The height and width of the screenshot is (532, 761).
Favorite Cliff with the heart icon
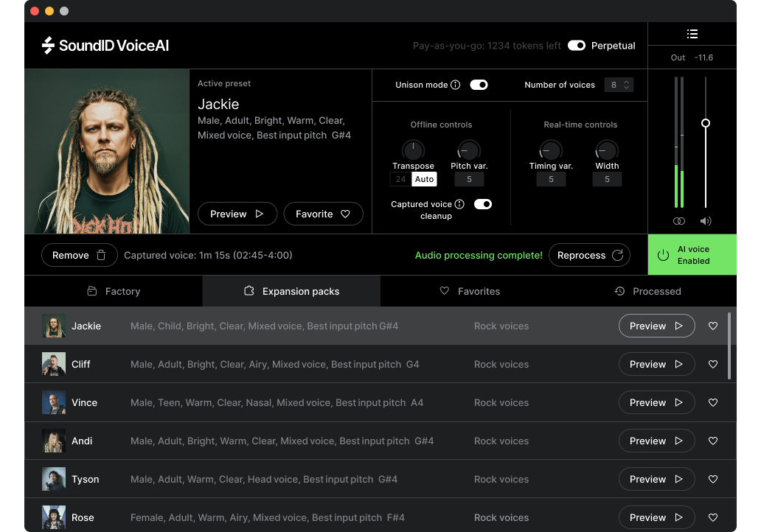coord(713,364)
